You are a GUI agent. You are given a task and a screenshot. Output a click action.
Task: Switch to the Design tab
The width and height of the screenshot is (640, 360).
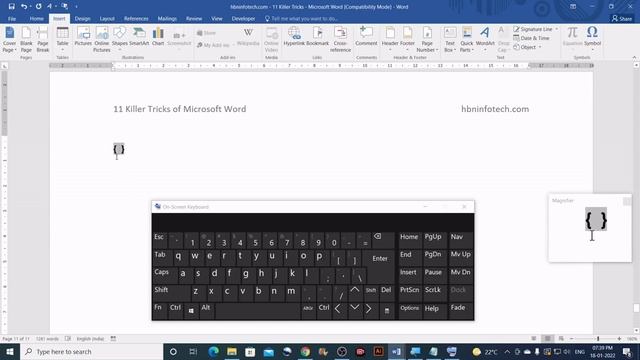click(82, 19)
